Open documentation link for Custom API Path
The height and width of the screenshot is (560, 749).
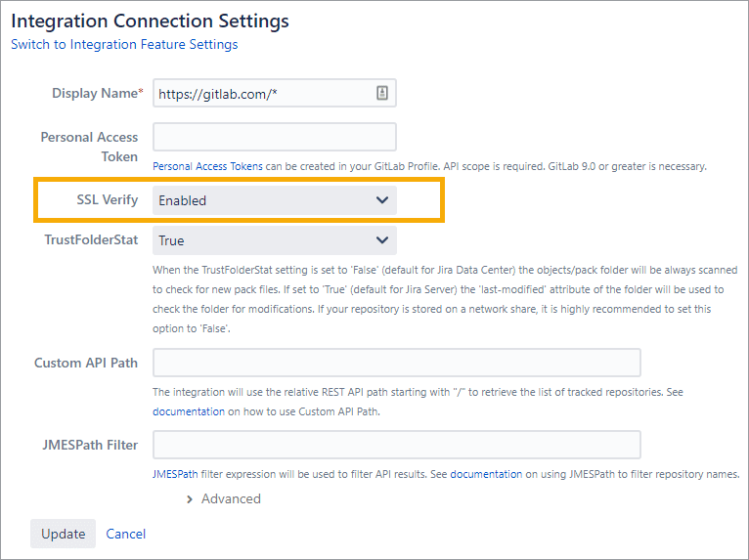(189, 411)
